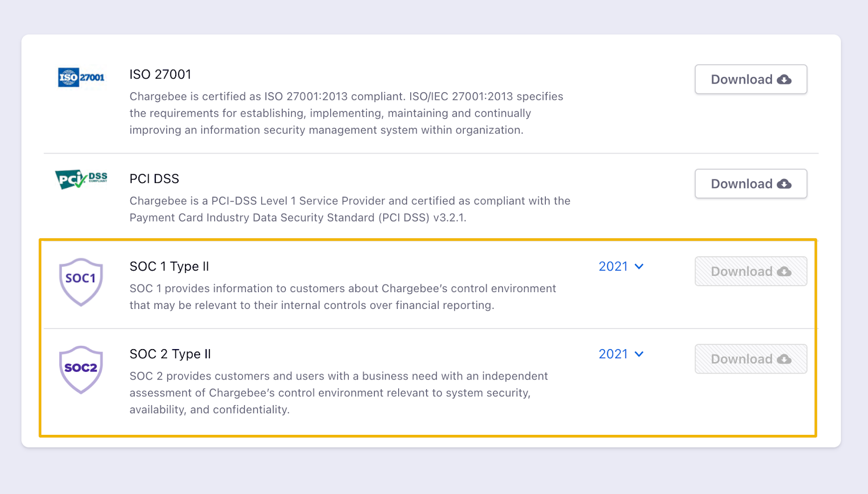
Task: Click the ISO 27001 logo icon
Action: [x=81, y=77]
